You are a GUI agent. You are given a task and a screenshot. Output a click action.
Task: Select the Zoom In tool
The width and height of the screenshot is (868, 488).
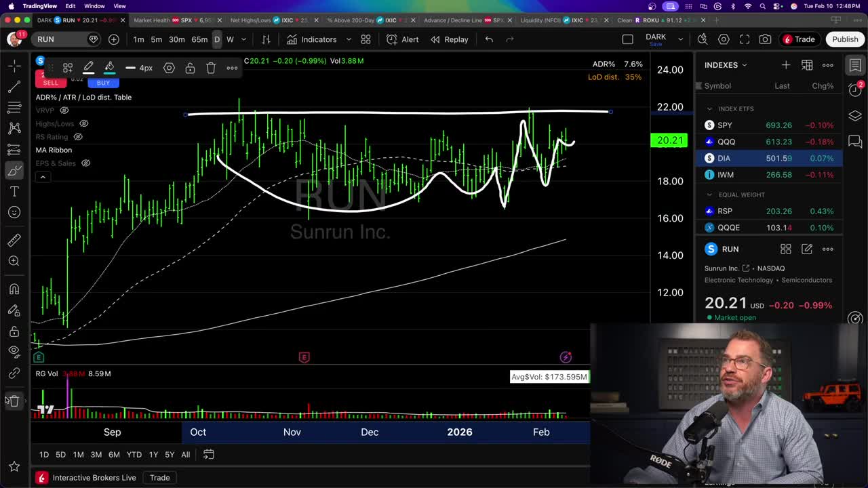pyautogui.click(x=14, y=260)
